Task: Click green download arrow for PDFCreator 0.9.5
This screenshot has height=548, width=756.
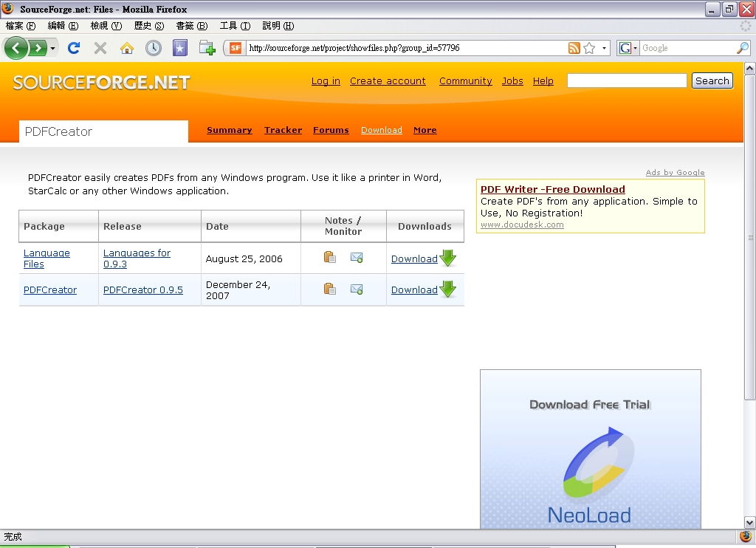Action: tap(448, 289)
